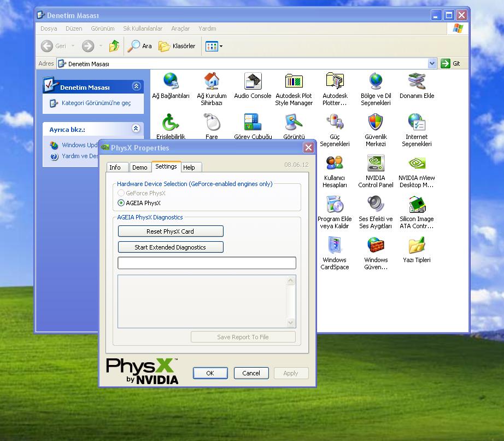The width and height of the screenshot is (504, 441).
Task: Click the diagnostics report scrollbar down arrow
Action: [x=291, y=323]
